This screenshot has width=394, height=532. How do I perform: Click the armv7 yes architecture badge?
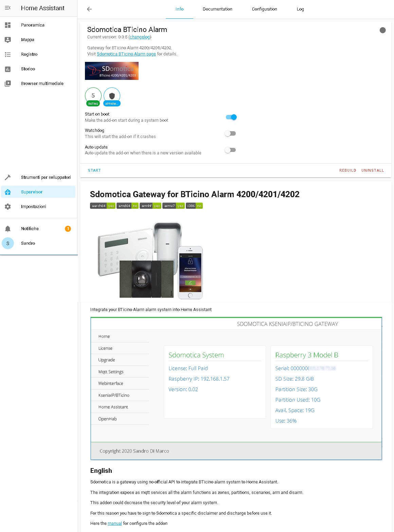click(174, 206)
